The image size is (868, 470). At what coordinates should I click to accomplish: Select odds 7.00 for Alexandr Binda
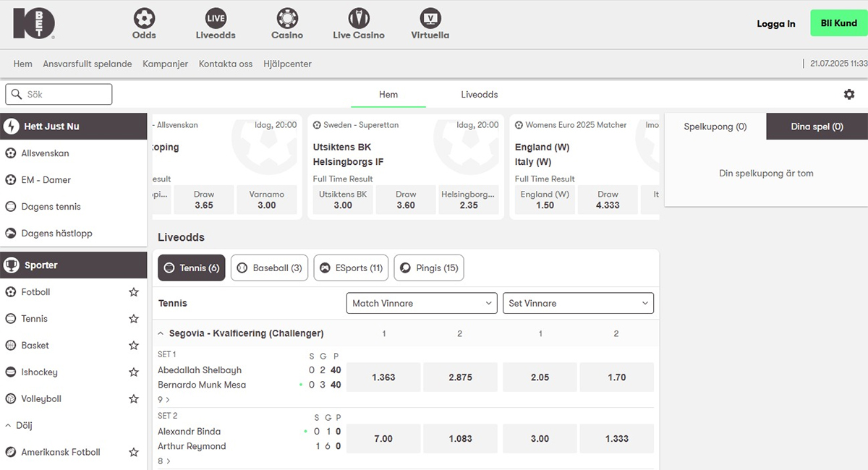click(383, 439)
